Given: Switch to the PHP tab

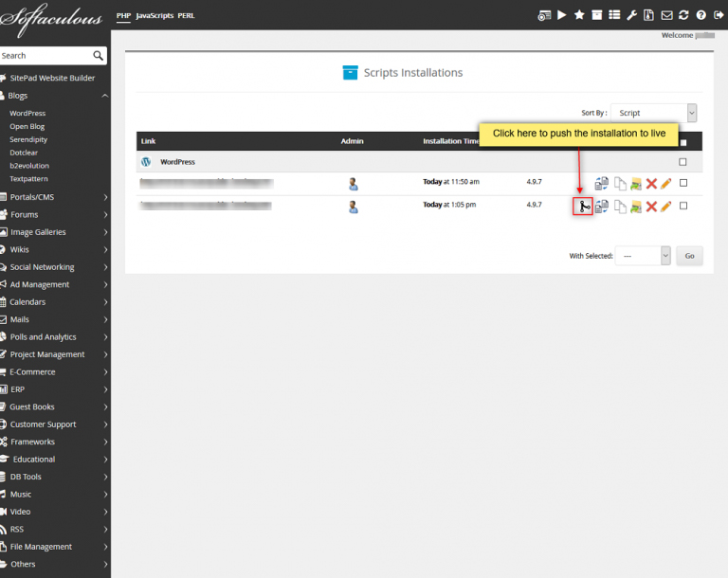Looking at the screenshot, I should pos(123,16).
